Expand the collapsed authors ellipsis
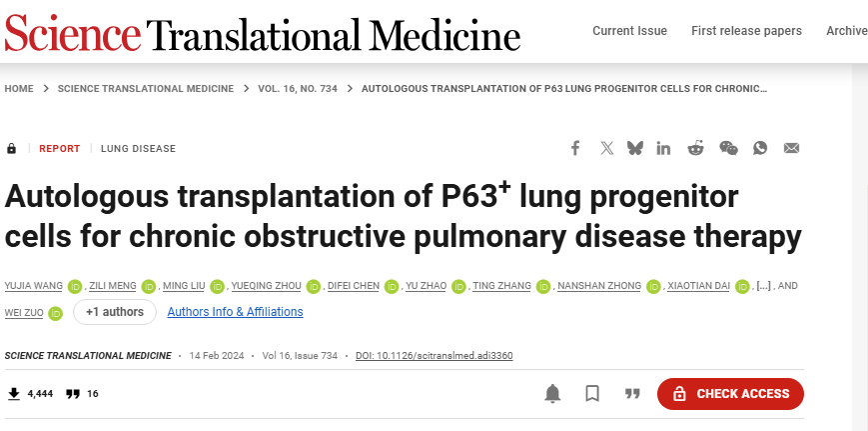 pyautogui.click(x=764, y=286)
